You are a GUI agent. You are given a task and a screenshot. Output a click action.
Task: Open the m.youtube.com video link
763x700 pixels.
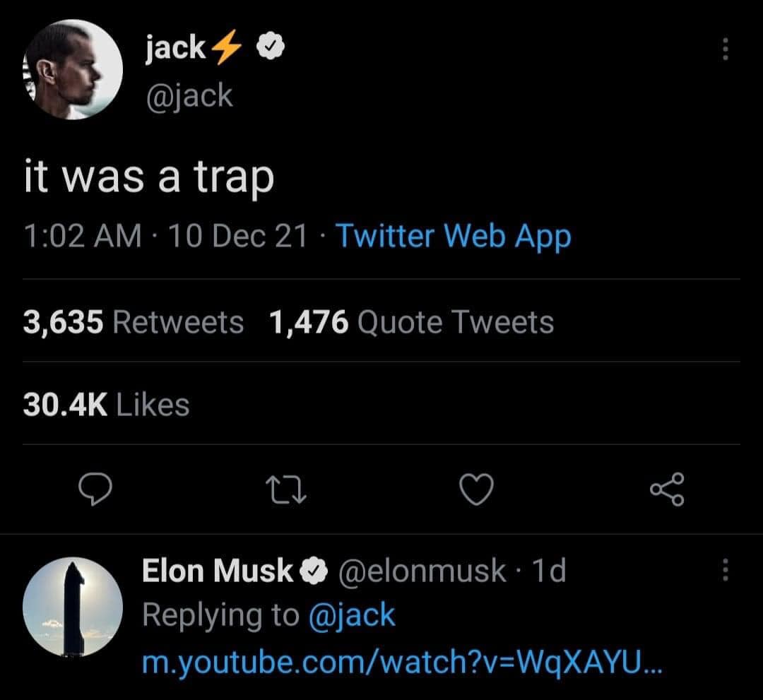pyautogui.click(x=401, y=662)
